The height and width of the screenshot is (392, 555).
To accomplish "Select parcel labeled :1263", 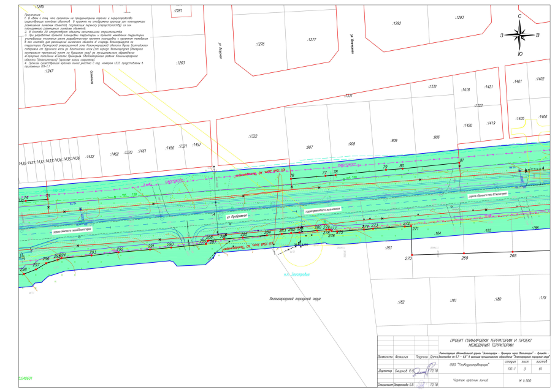I will (180, 63).
